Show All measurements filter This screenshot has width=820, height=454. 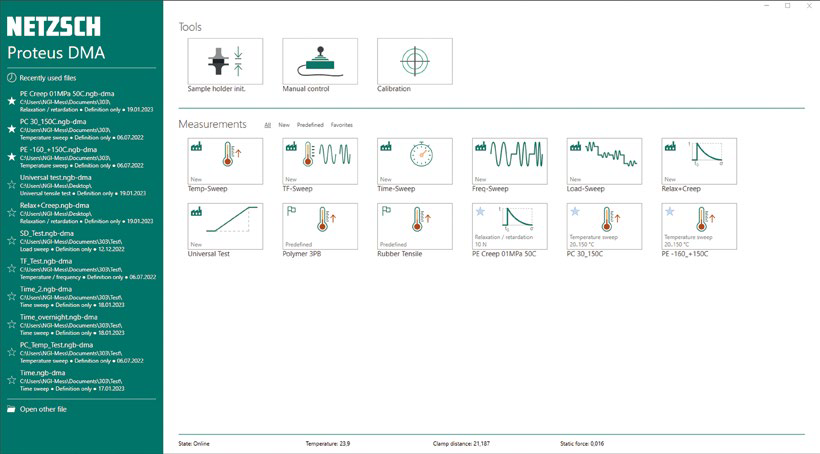tap(268, 125)
